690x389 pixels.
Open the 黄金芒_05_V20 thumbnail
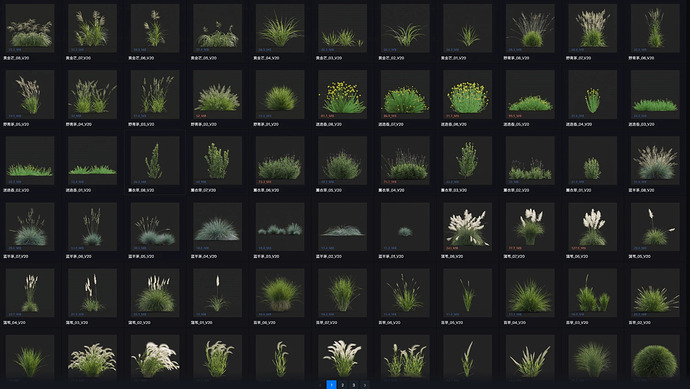coord(217,28)
